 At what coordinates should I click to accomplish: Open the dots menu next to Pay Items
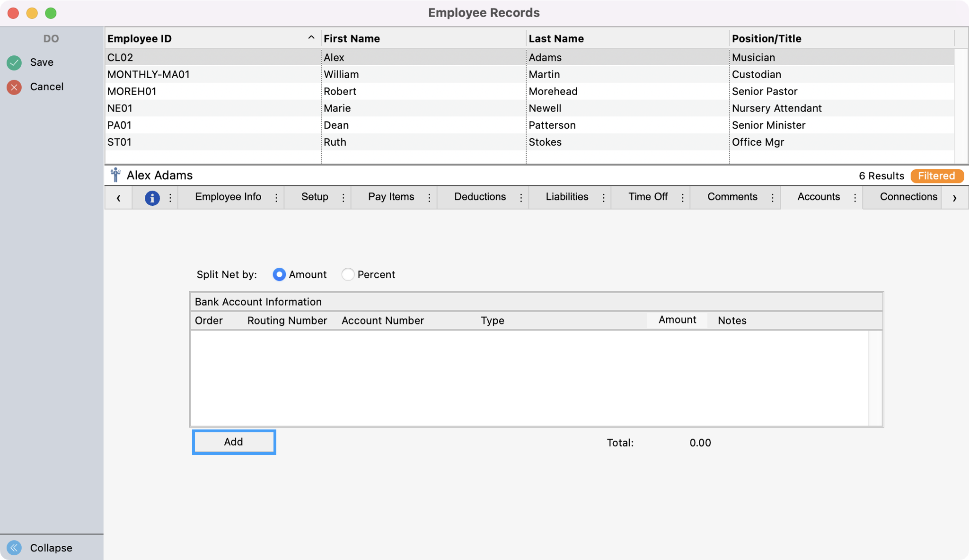click(x=429, y=198)
